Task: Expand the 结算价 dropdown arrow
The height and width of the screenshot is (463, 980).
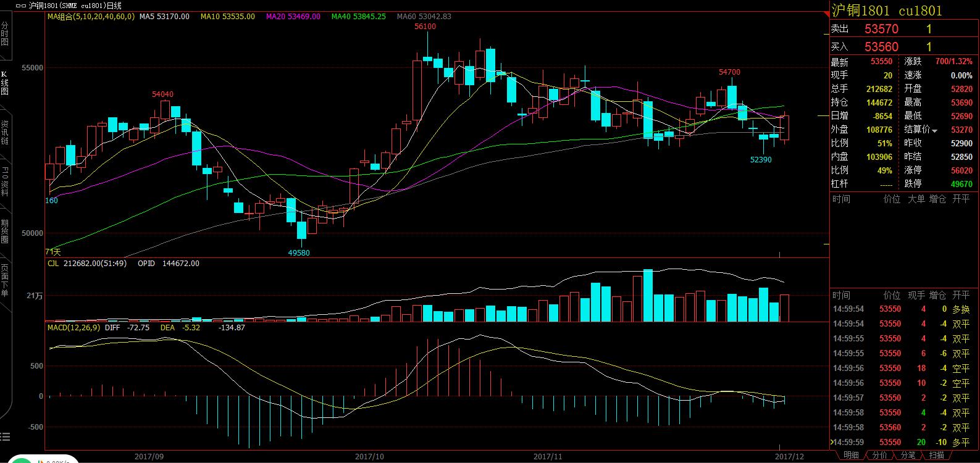Action: (x=935, y=130)
